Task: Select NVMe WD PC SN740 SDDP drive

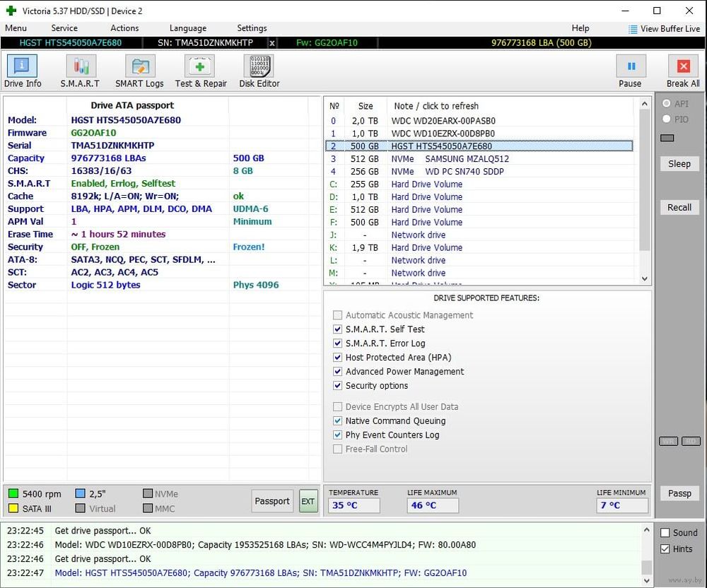Action: (479, 171)
